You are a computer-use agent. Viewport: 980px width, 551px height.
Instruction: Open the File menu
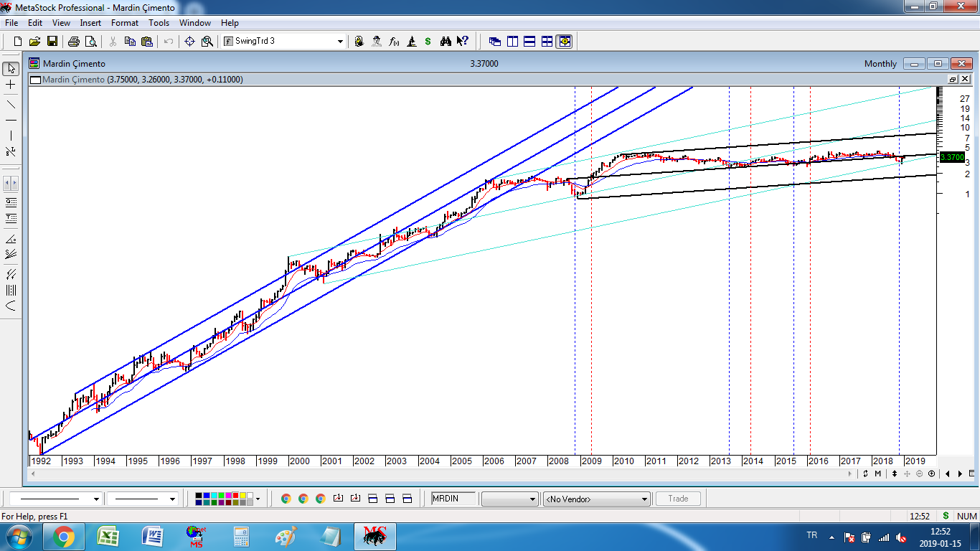11,23
